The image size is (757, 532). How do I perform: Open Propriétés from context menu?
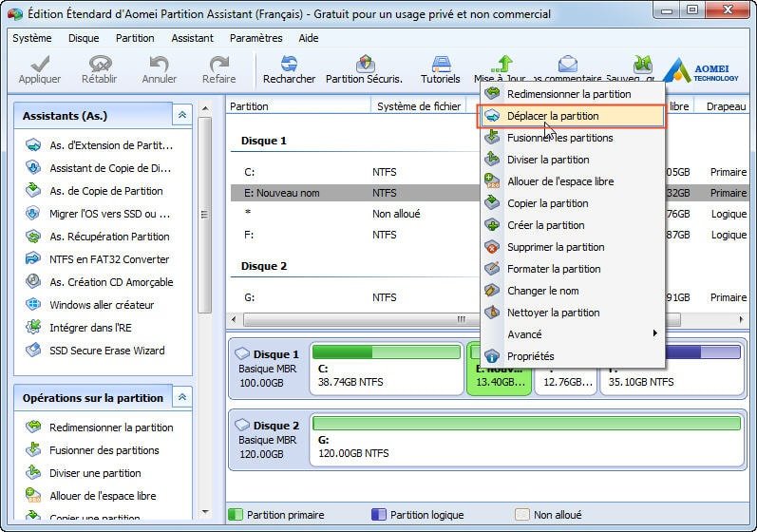coord(573,356)
